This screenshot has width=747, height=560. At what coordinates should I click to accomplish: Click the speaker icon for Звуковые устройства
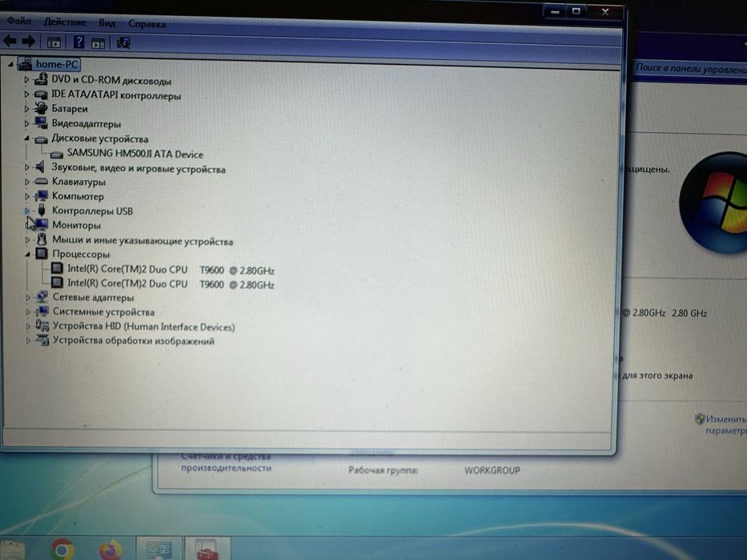[41, 166]
